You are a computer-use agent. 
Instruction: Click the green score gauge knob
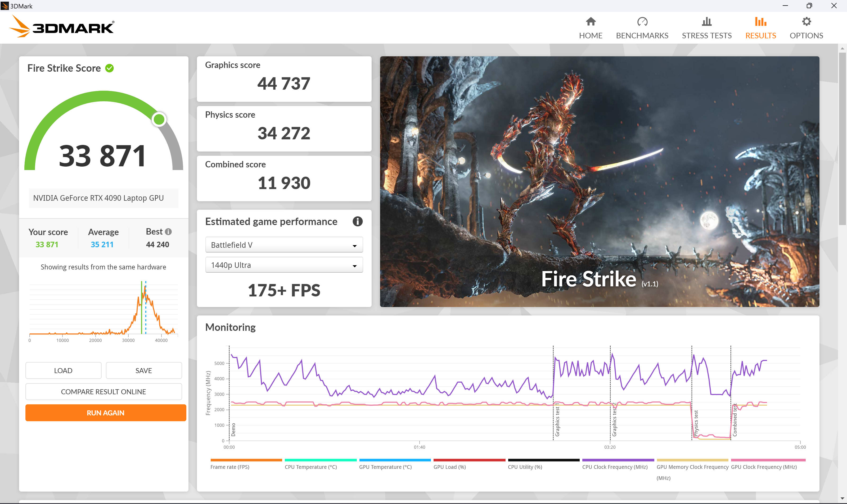(159, 119)
